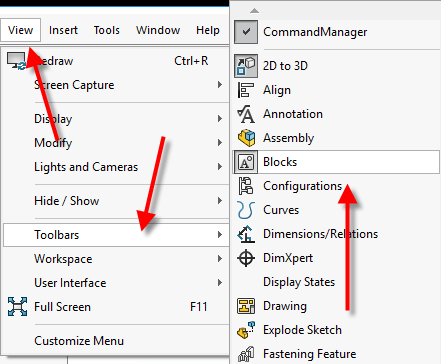
Task: Expand the Display submenu arrow
Action: (220, 119)
